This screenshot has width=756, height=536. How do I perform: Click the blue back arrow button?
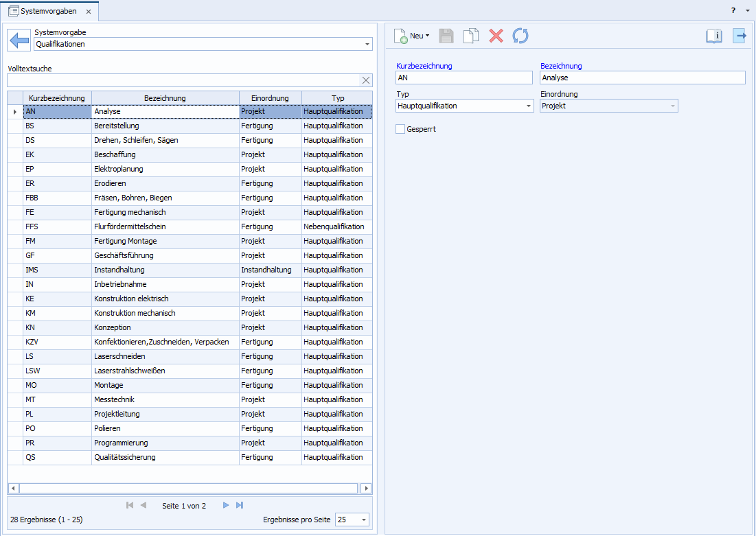(x=19, y=40)
